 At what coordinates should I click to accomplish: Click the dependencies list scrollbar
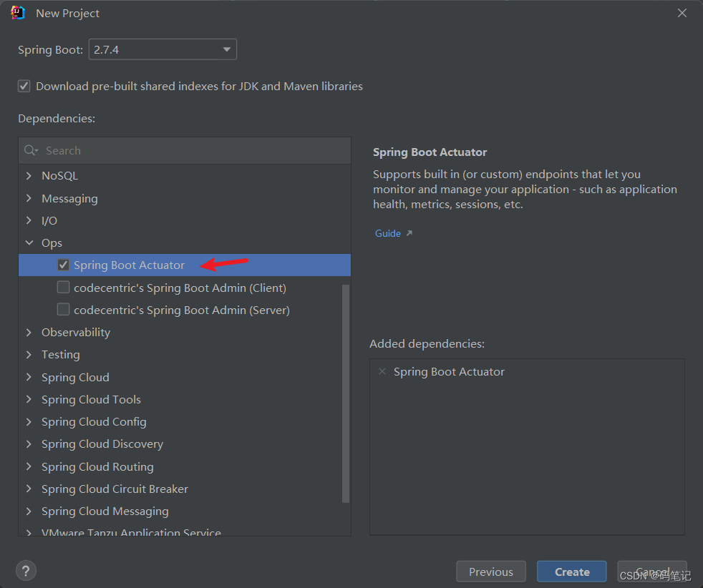pos(345,393)
